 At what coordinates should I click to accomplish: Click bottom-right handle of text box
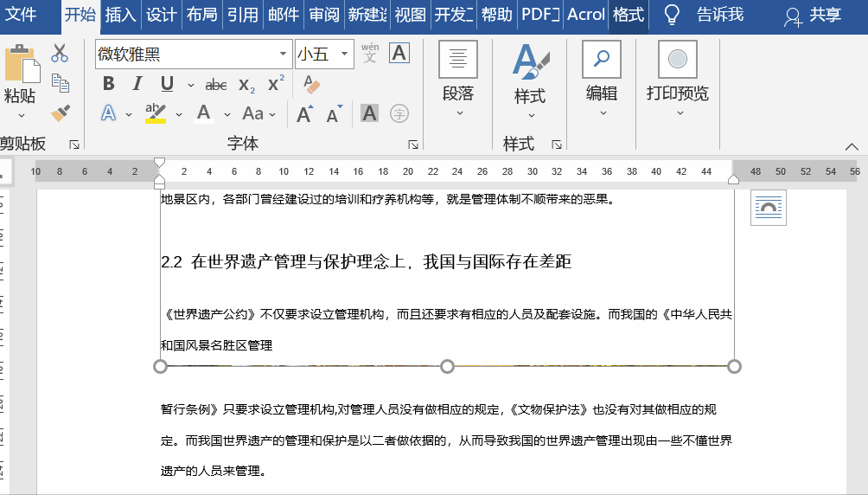[x=734, y=366]
